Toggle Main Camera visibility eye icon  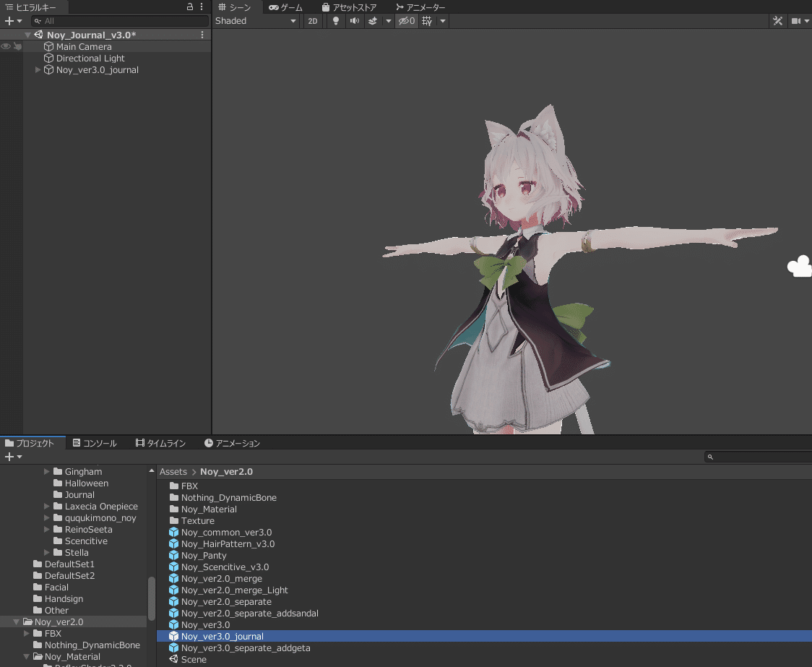click(6, 46)
